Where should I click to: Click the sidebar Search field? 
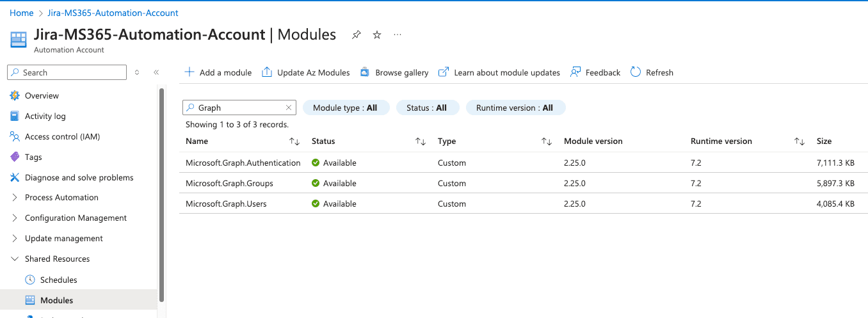point(67,72)
